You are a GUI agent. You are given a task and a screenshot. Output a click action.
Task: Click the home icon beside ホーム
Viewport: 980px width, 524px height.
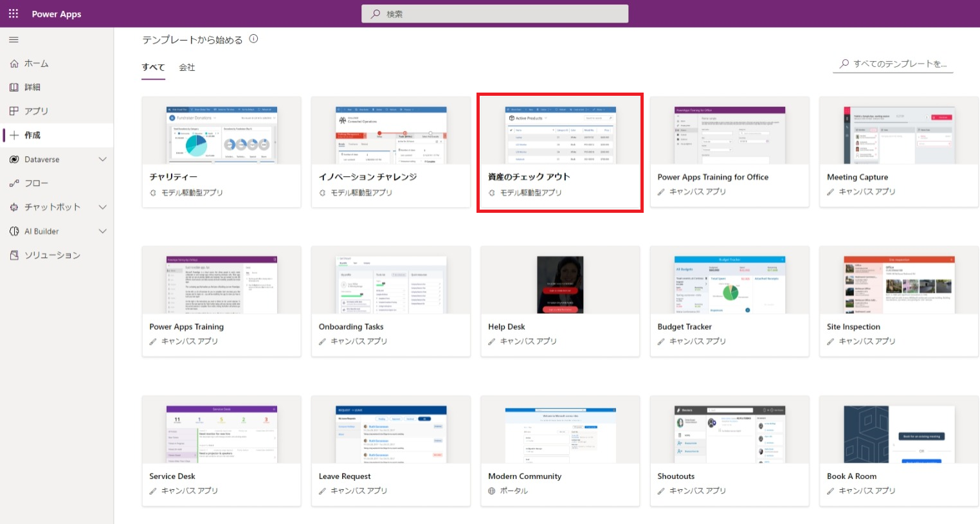point(14,64)
